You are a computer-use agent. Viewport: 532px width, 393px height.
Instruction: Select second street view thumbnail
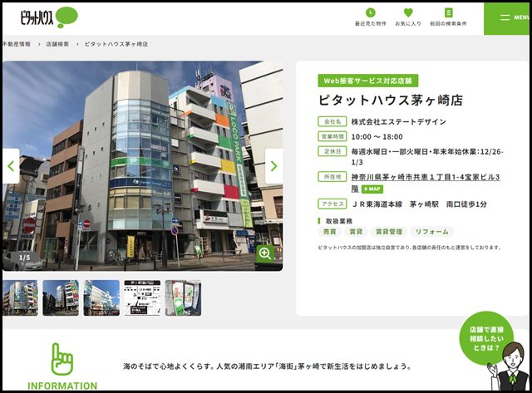(x=61, y=298)
